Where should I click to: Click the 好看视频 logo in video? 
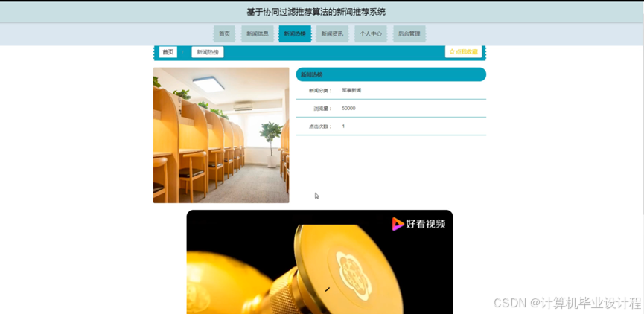(418, 224)
